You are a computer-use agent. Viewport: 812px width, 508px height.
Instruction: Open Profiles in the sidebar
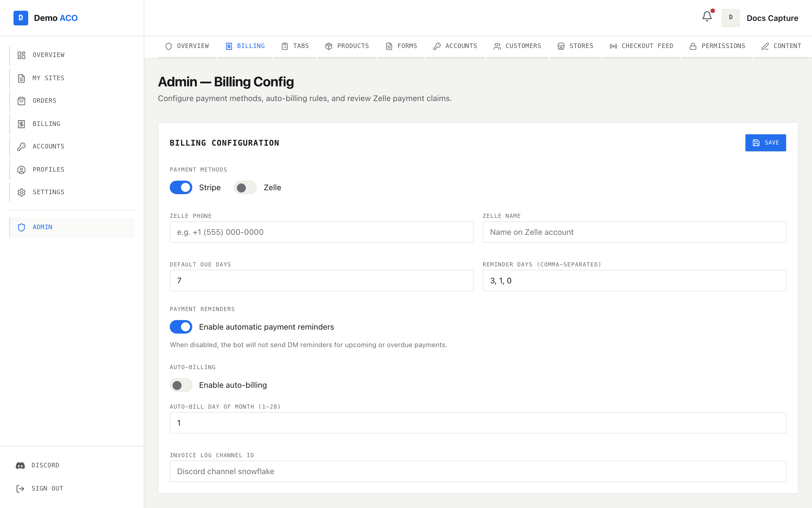72,170
